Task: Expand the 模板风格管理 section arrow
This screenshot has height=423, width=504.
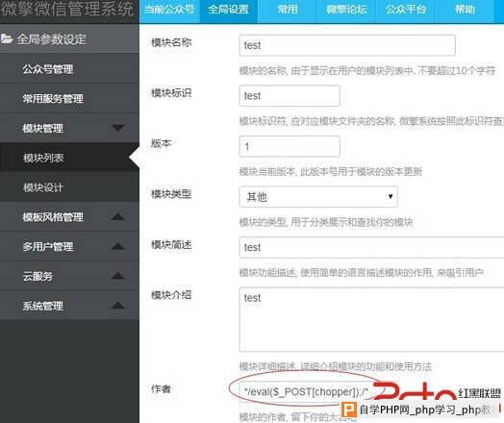Action: point(118,217)
